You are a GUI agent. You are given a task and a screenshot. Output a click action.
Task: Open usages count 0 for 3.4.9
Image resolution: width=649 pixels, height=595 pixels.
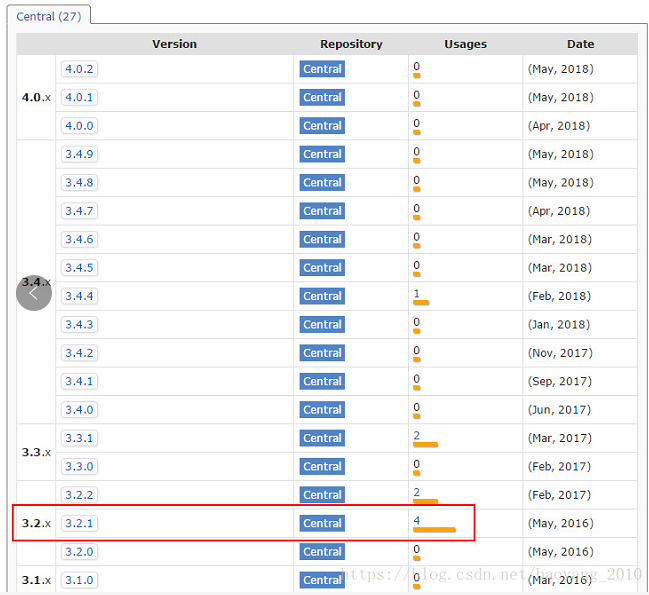click(x=416, y=151)
